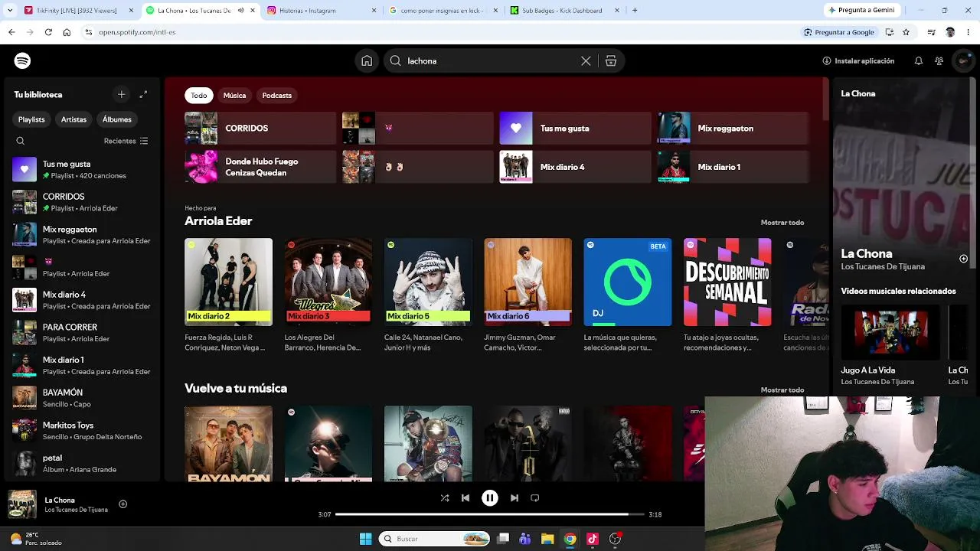Clear the lachona search text
Screen dimensions: 980x551
tap(586, 61)
